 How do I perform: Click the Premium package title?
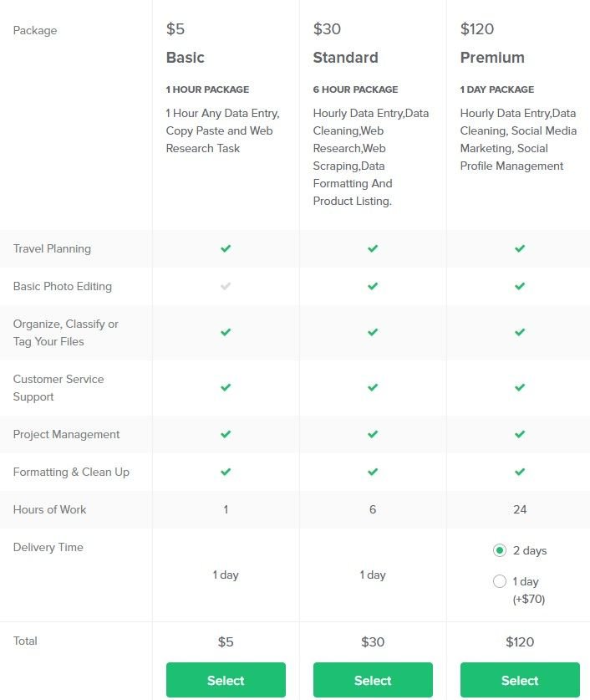493,58
